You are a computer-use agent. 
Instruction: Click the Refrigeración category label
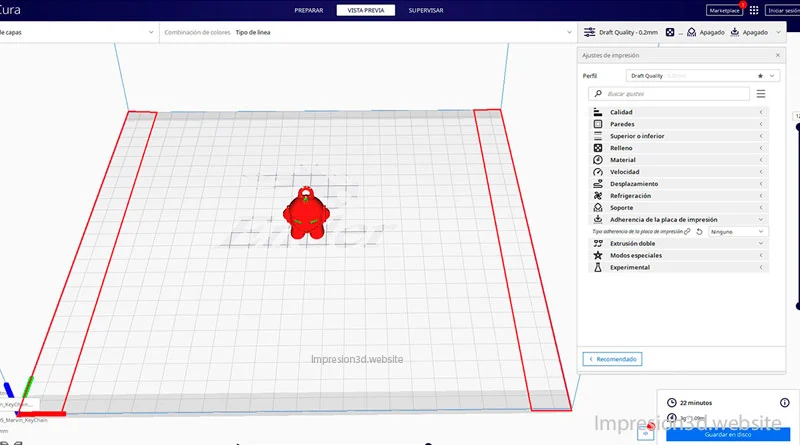[x=630, y=195]
